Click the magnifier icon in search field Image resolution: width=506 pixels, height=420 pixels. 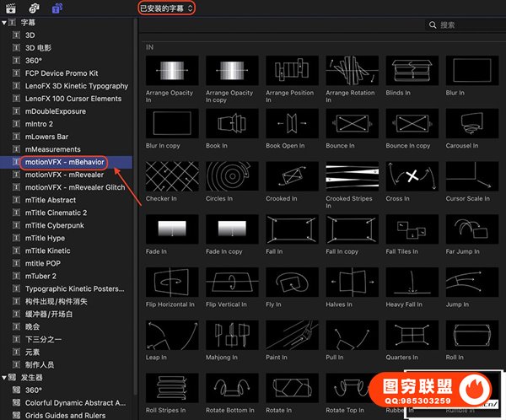click(x=432, y=25)
